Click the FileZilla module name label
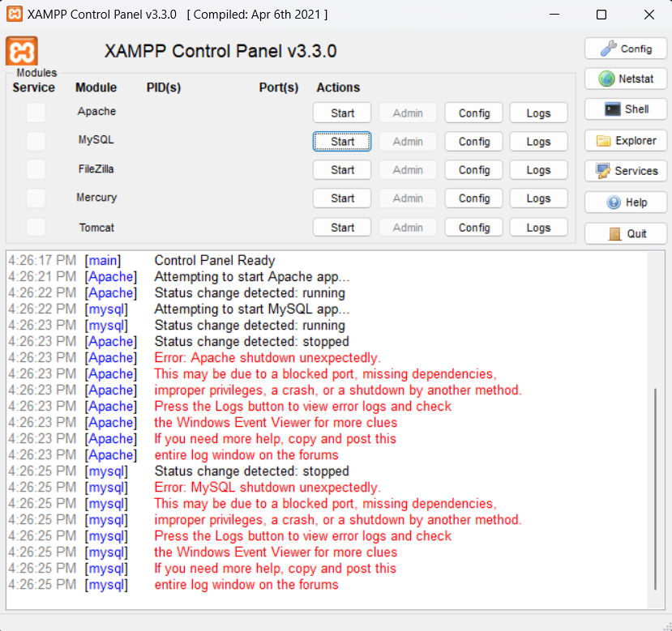The height and width of the screenshot is (631, 672). 96,168
